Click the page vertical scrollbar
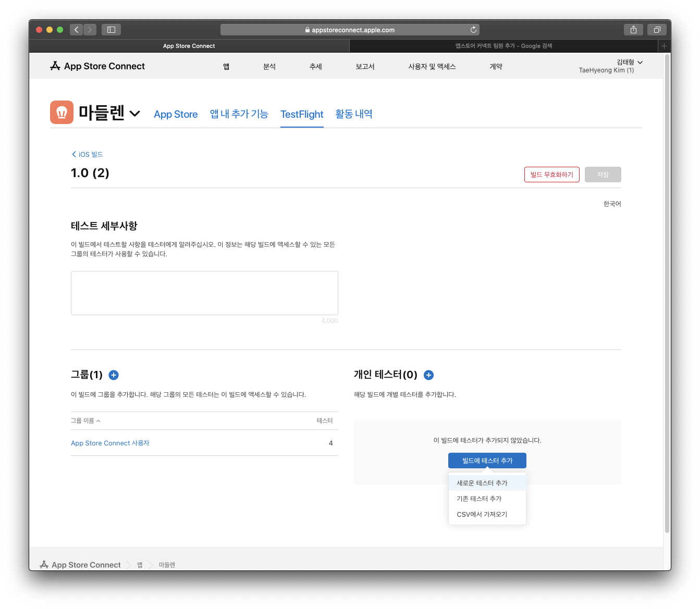 point(667,294)
